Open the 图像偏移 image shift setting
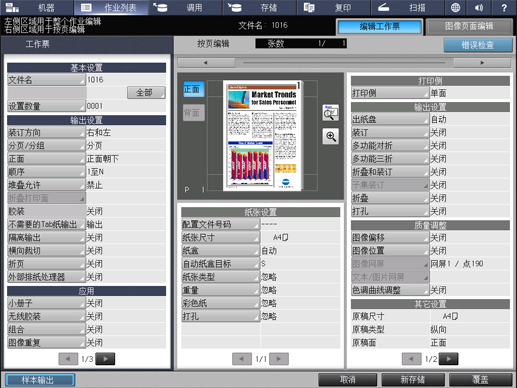 click(390, 238)
